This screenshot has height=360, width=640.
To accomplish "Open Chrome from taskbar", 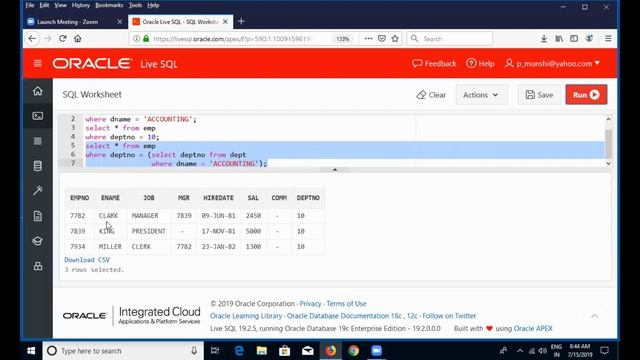I will [353, 351].
